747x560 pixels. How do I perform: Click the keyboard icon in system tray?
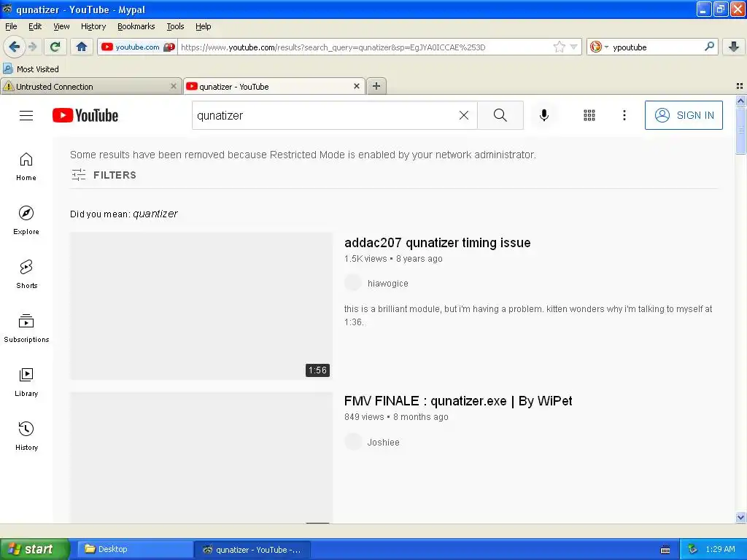(x=665, y=550)
